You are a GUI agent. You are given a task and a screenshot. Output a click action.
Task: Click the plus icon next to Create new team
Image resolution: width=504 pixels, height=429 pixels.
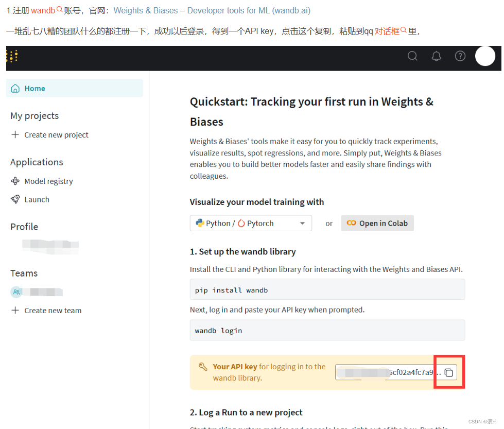point(15,310)
